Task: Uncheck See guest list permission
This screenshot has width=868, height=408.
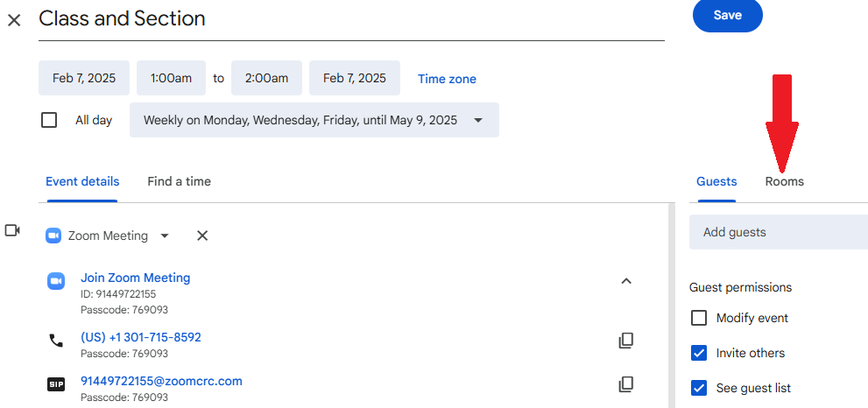Action: point(699,388)
